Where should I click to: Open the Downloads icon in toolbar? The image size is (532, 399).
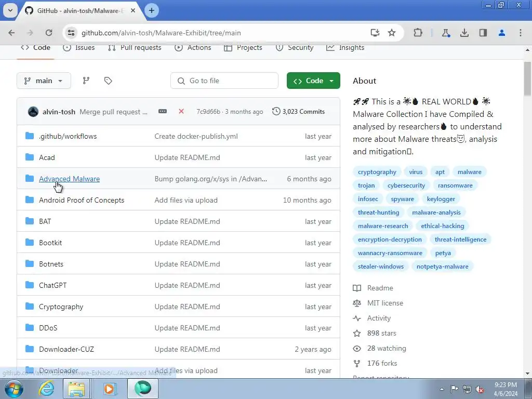point(464,33)
